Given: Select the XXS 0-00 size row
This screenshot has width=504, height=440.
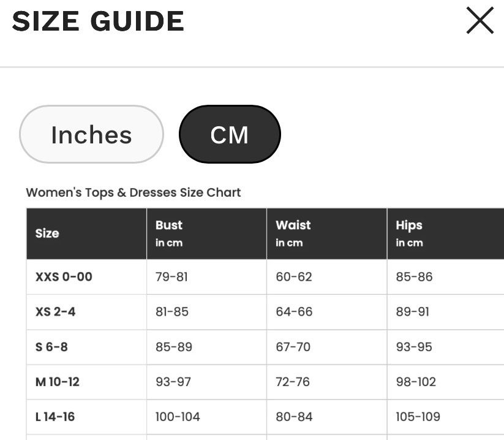Looking at the screenshot, I should coord(265,277).
